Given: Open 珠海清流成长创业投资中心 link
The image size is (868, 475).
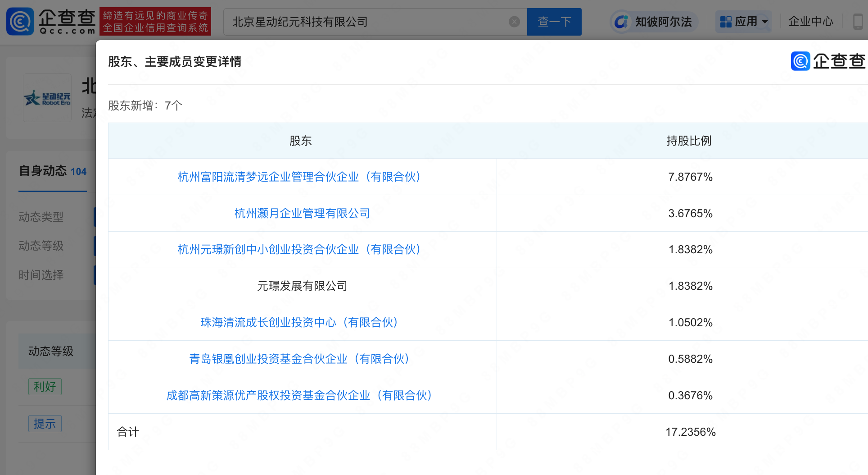Looking at the screenshot, I should pos(299,322).
